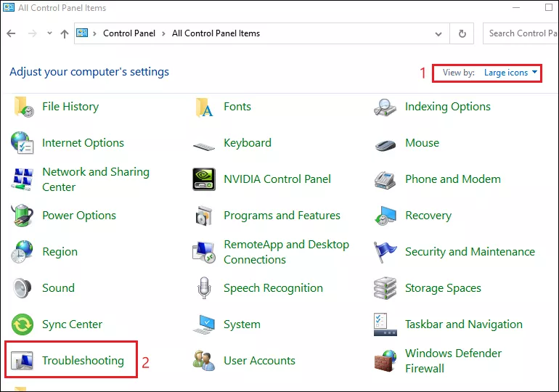The width and height of the screenshot is (559, 392).
Task: Open the Power Options link
Action: tap(79, 216)
